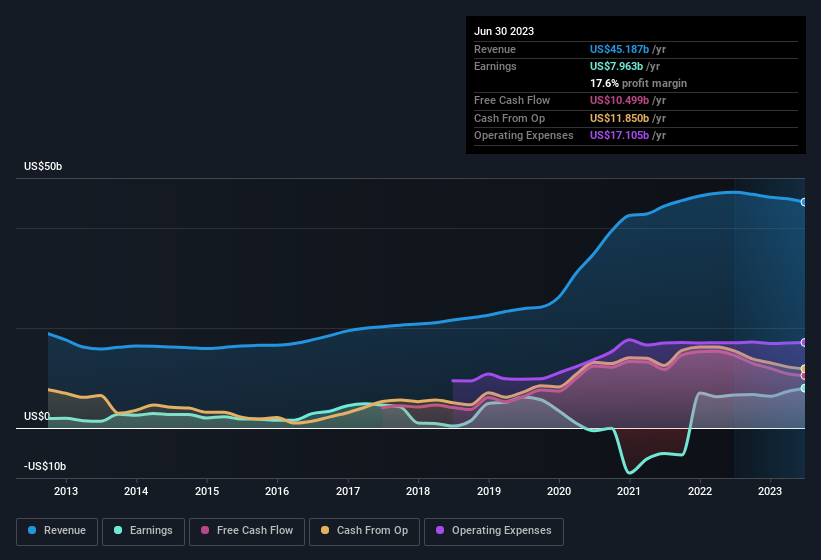The height and width of the screenshot is (560, 821).
Task: Click the 2017 x-axis label
Action: tap(348, 491)
